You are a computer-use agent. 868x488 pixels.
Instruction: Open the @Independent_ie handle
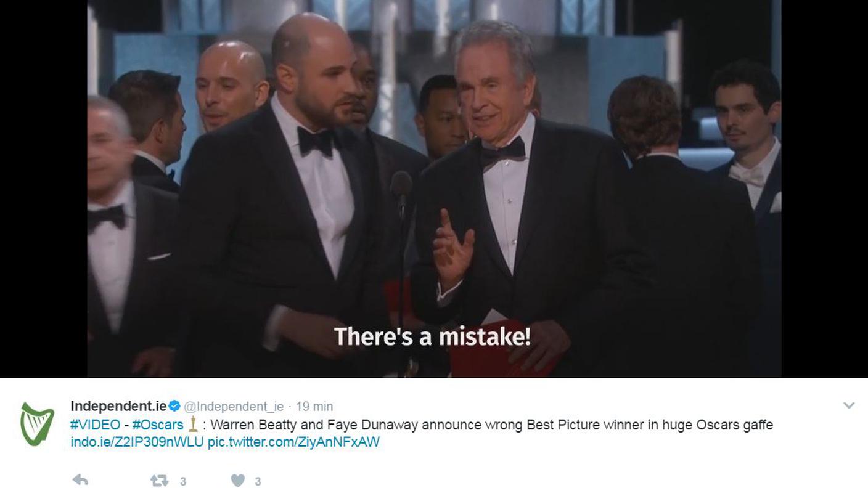pyautogui.click(x=234, y=407)
